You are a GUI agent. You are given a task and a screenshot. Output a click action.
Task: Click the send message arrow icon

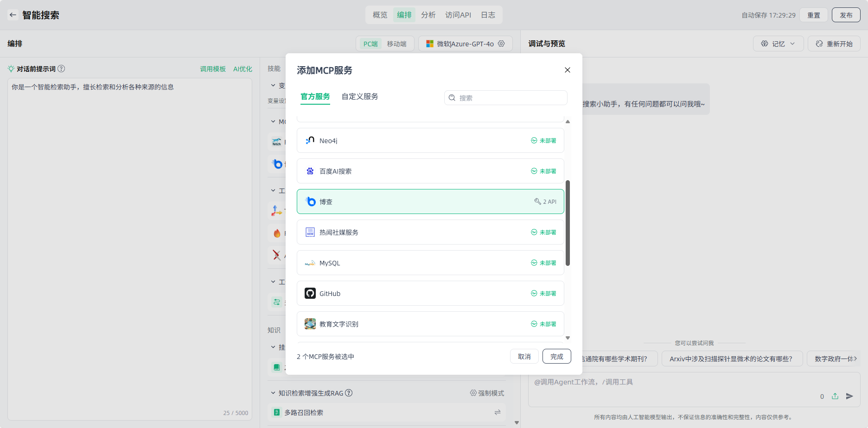849,396
